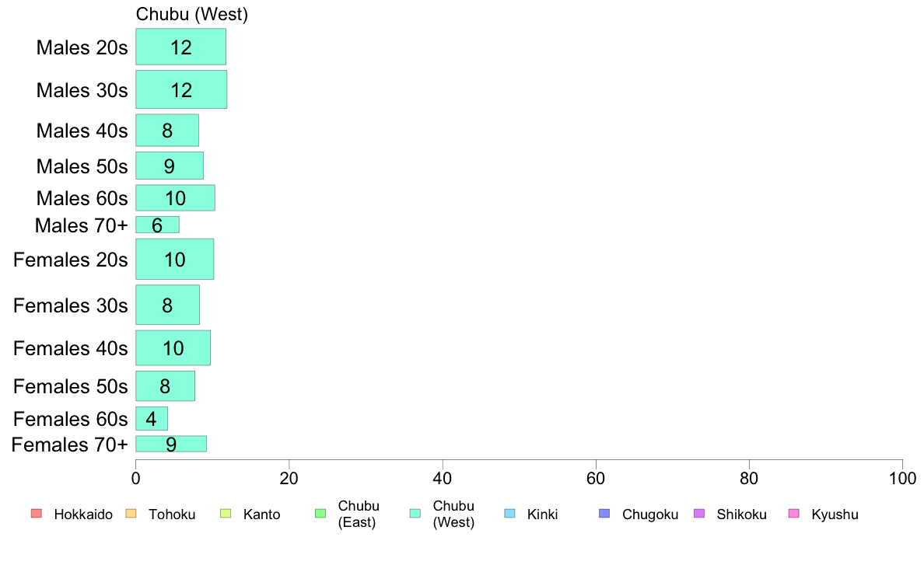The width and height of the screenshot is (924, 572).
Task: Select the Males 30s bar
Action: point(181,89)
